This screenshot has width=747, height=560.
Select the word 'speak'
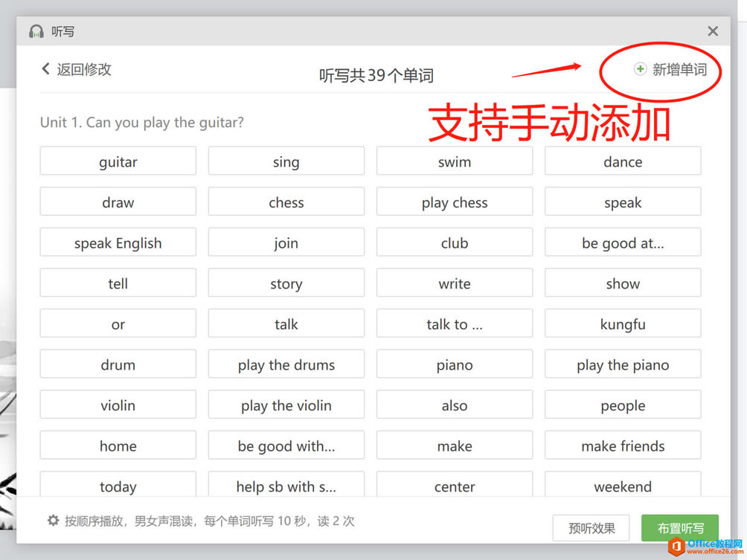(x=623, y=202)
